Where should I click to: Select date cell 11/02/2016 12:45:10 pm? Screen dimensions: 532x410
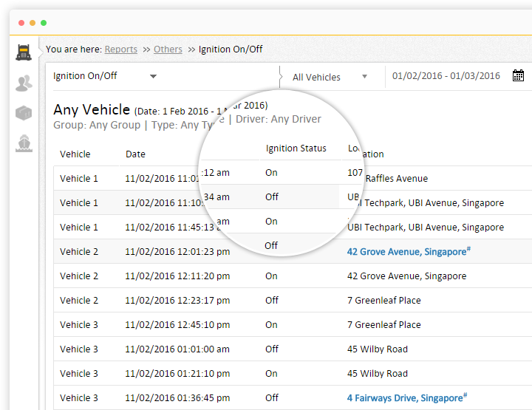tap(177, 324)
